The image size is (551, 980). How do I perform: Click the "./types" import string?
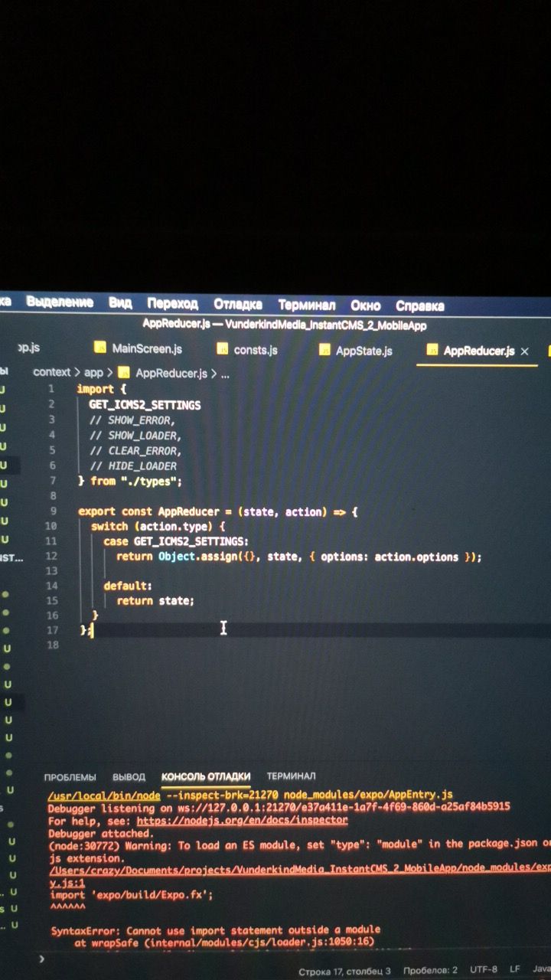(148, 481)
